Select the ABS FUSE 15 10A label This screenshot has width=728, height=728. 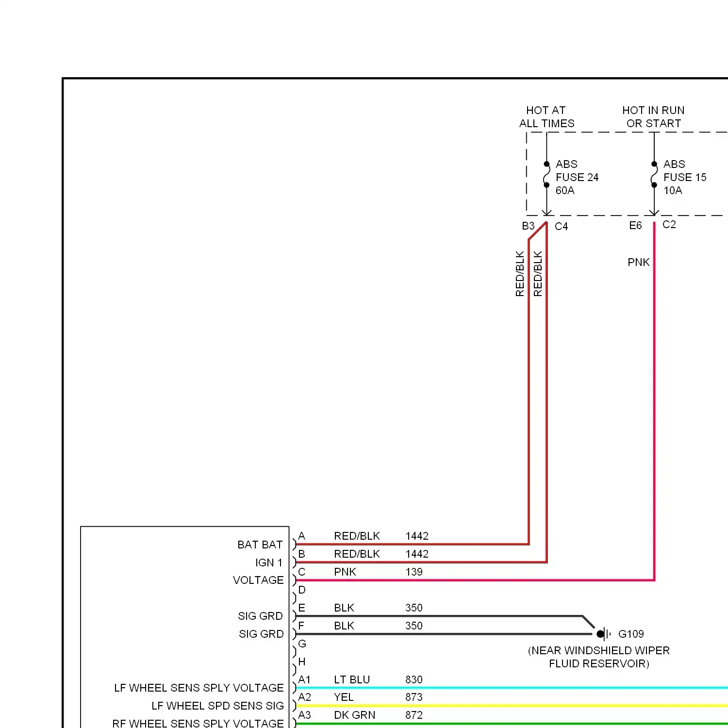point(685,177)
